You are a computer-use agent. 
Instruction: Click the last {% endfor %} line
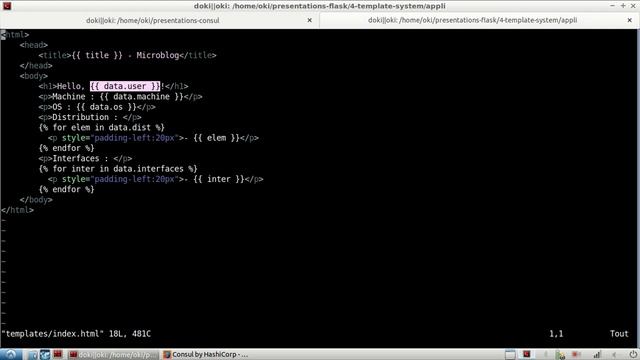67,189
